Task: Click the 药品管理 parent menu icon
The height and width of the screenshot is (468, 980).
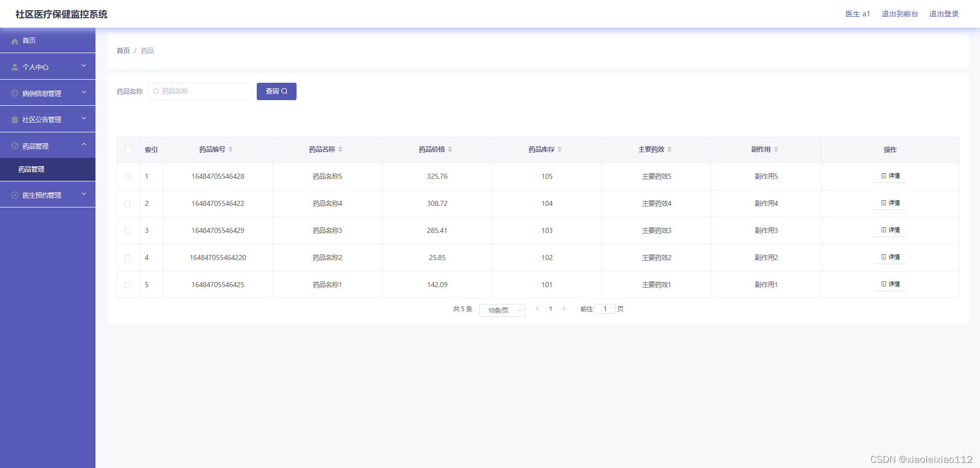Action: [15, 146]
